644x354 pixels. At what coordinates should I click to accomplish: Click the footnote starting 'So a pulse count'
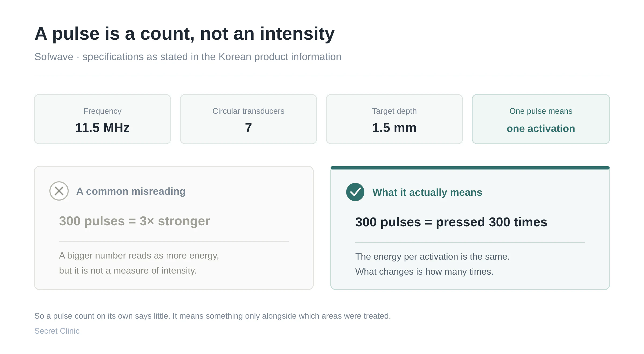coord(213,316)
